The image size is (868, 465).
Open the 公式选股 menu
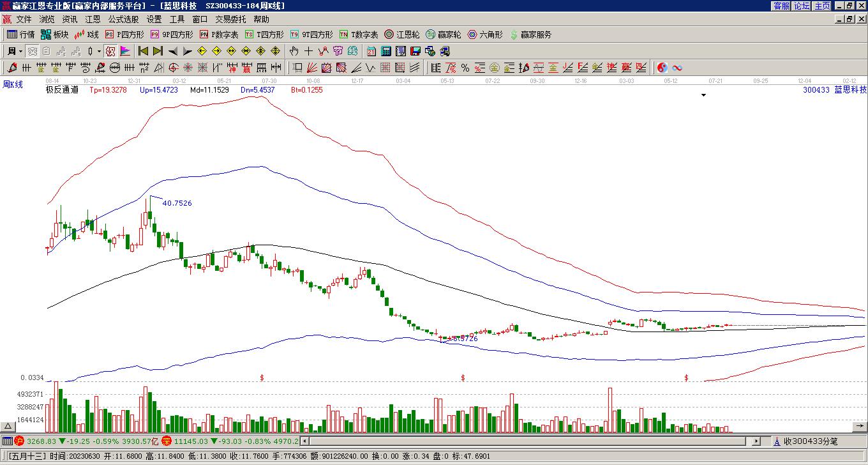click(x=123, y=20)
